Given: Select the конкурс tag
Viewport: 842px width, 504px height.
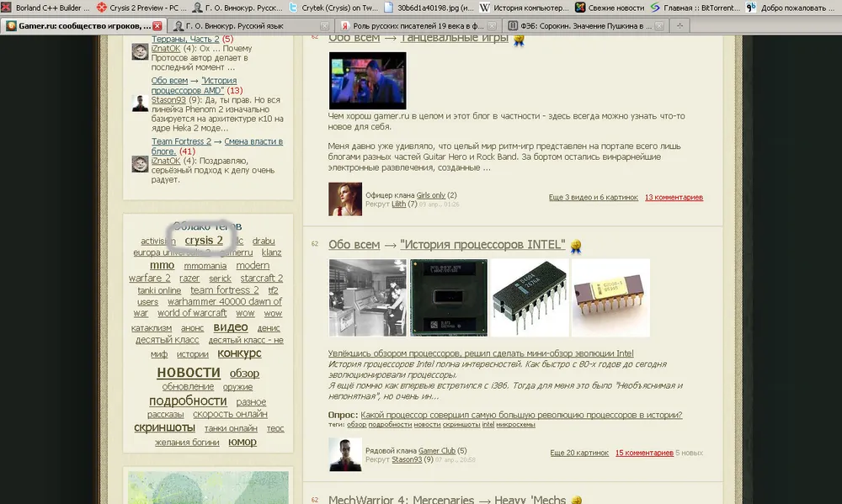Looking at the screenshot, I should click(x=239, y=353).
